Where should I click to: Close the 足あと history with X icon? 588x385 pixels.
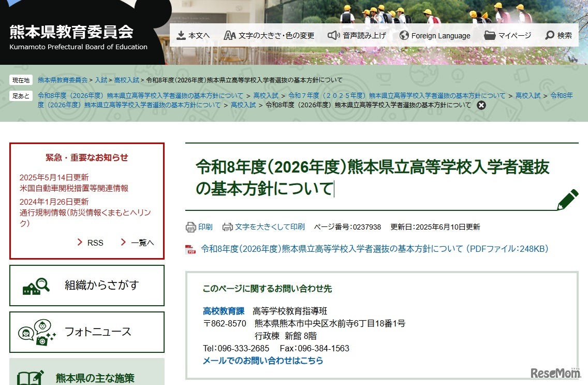(481, 105)
